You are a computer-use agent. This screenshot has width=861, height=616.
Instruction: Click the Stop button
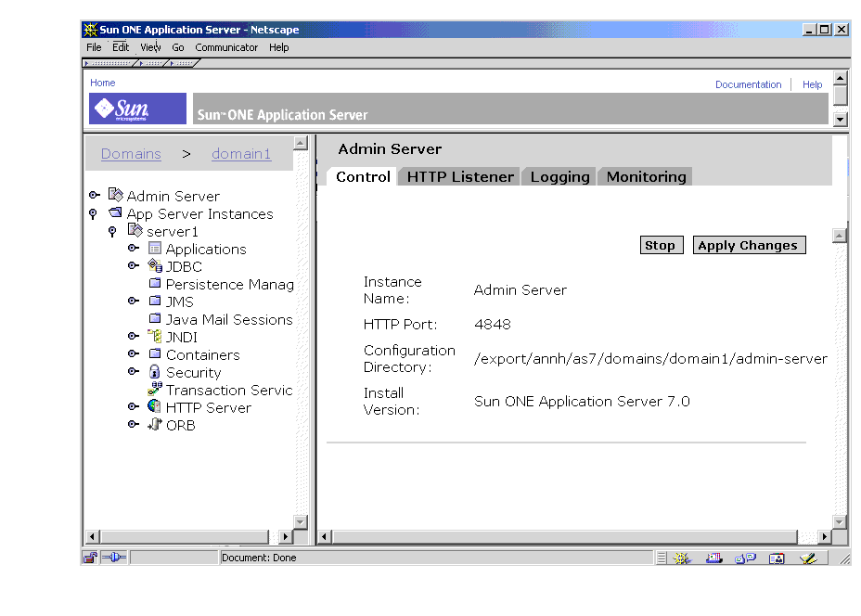point(662,246)
